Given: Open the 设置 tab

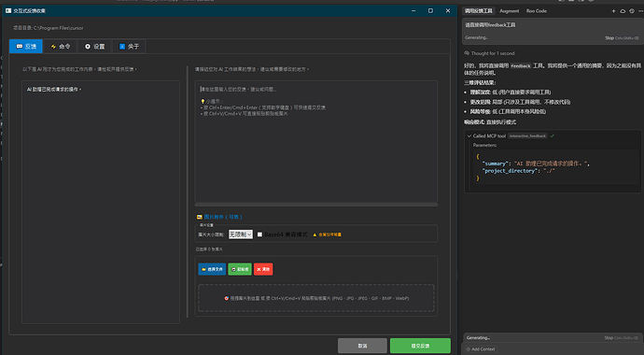Looking at the screenshot, I should click(x=94, y=47).
